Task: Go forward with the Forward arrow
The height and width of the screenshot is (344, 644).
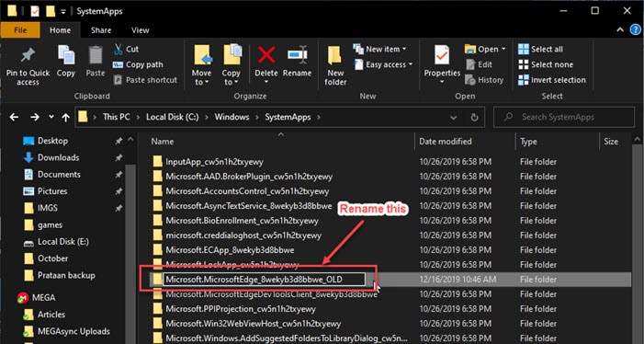Action: tap(35, 118)
